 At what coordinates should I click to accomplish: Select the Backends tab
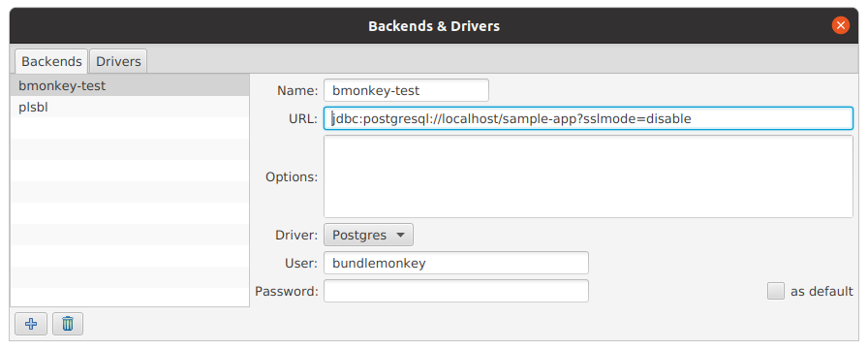point(51,61)
